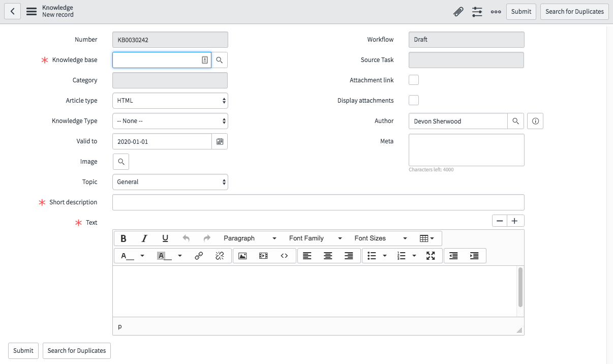This screenshot has height=364, width=613.
Task: Click the Bold formatting icon
Action: click(124, 238)
